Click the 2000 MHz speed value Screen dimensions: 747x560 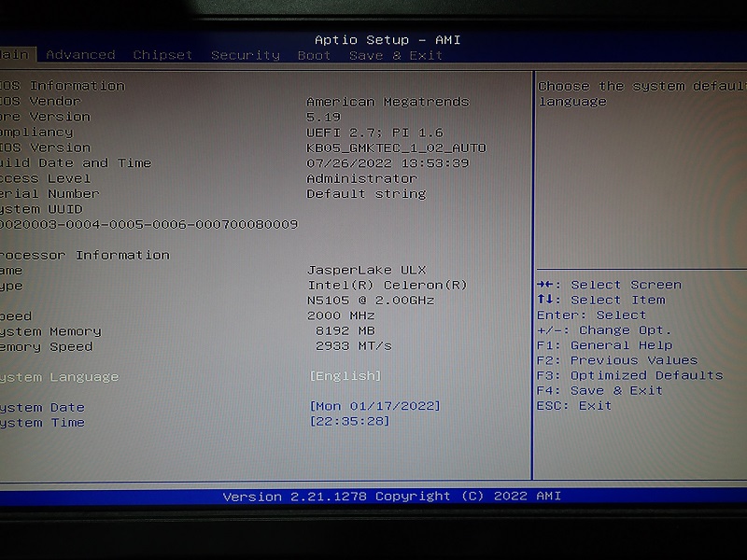pos(341,315)
